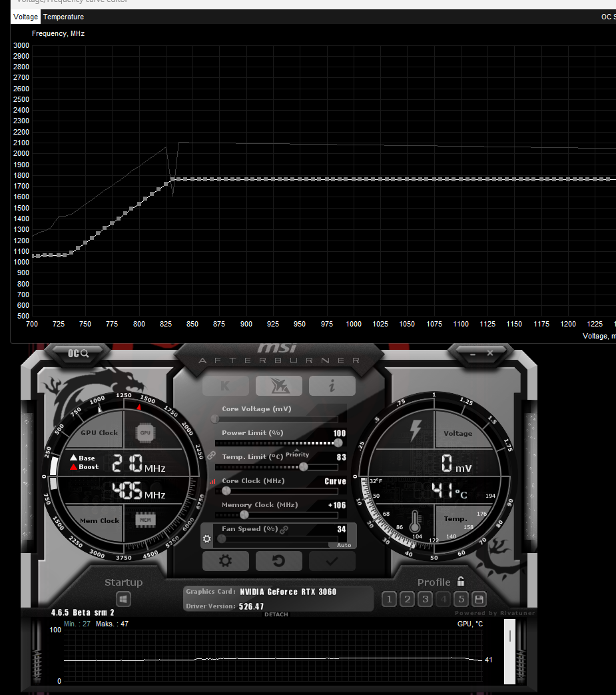Toggle the power and temp limit link icon

[212, 455]
